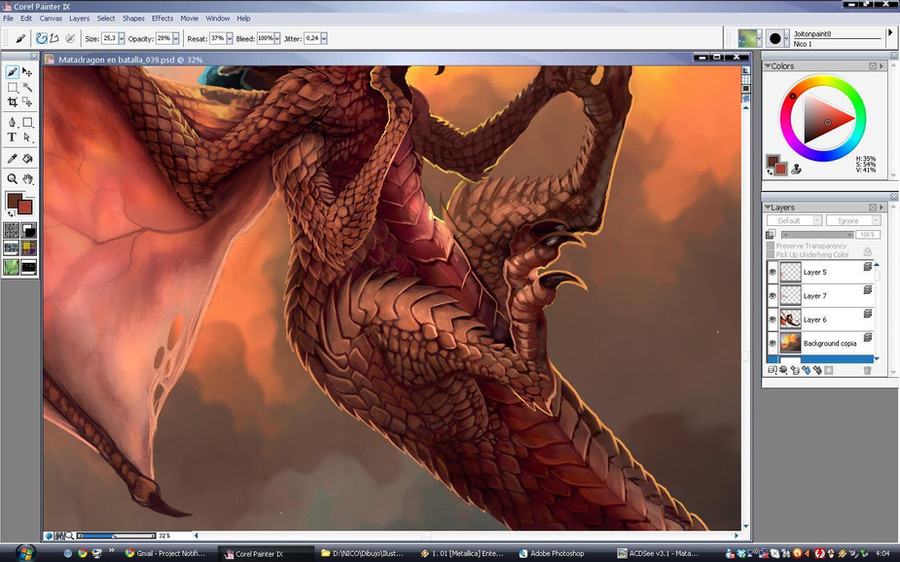
Task: Open the Windows Start menu
Action: click(x=25, y=553)
